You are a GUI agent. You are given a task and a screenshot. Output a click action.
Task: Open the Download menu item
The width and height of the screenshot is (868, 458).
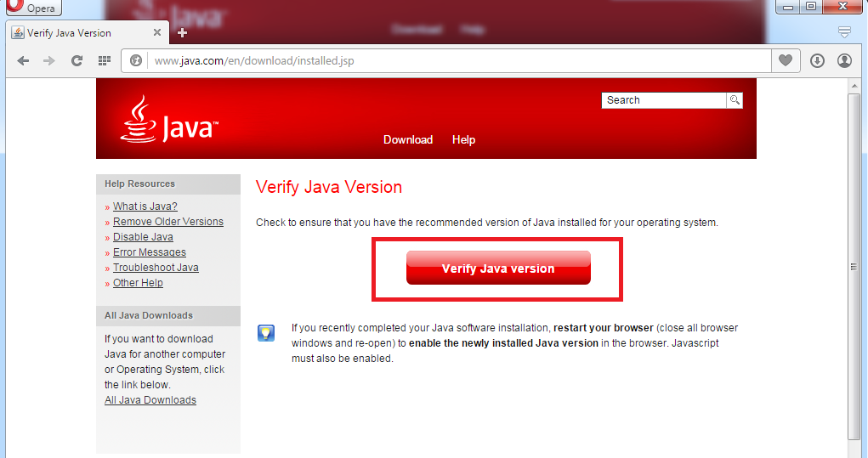(408, 140)
